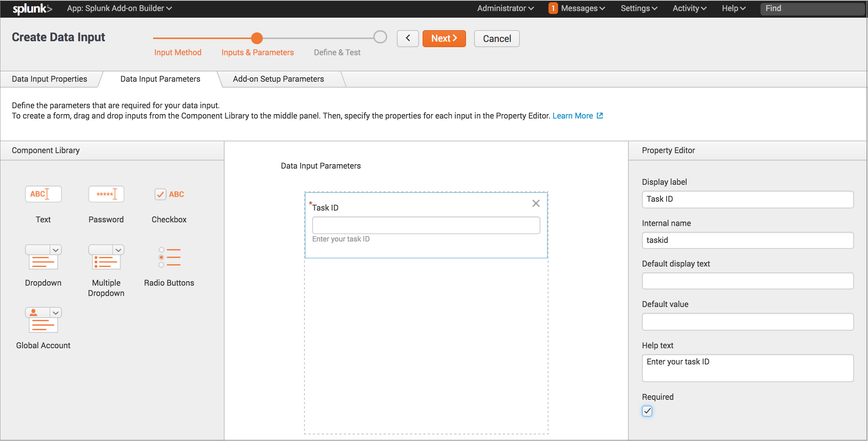868x441 pixels.
Task: Select the Multiple Dropdown component icon
Action: click(x=106, y=257)
